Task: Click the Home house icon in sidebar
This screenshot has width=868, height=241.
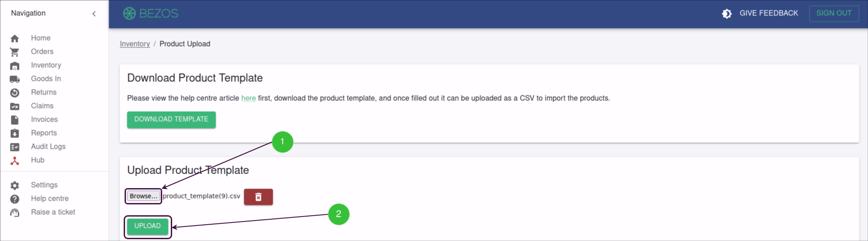Action: (14, 38)
